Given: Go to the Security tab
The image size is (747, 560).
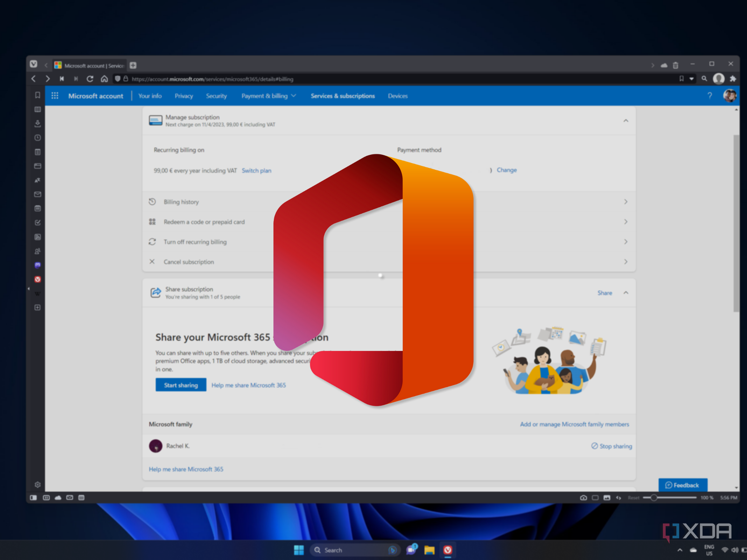Looking at the screenshot, I should tap(216, 96).
